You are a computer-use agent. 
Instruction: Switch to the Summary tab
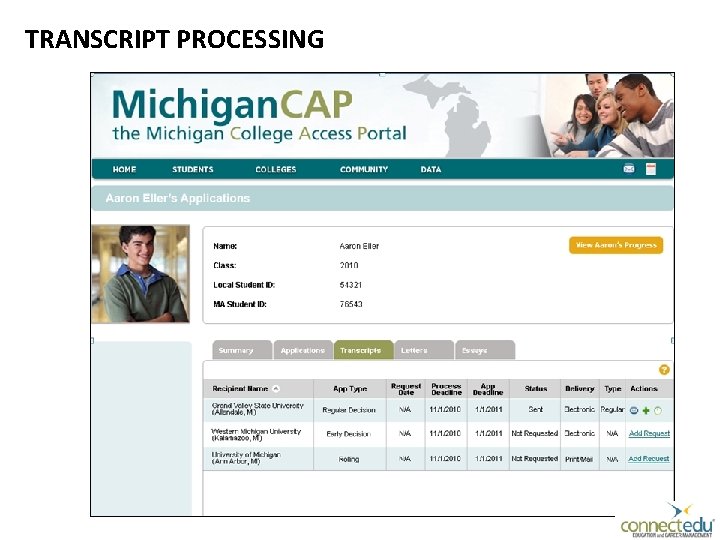pos(242,350)
